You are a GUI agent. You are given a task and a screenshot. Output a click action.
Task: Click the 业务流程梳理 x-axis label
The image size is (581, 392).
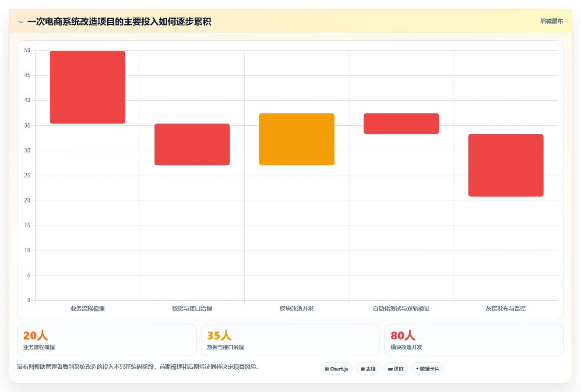(88, 308)
